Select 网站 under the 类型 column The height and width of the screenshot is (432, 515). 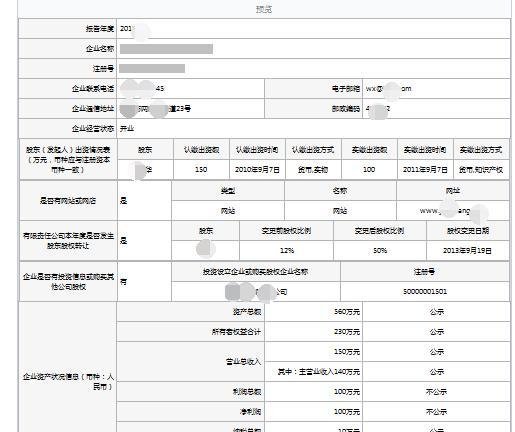[228, 211]
